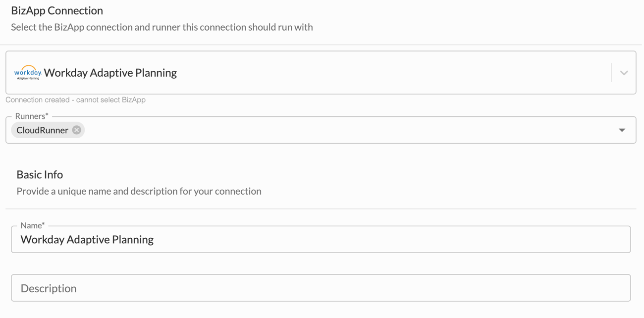This screenshot has height=318, width=644.
Task: Remove the CloudRunner chip using its x icon
Action: click(76, 130)
